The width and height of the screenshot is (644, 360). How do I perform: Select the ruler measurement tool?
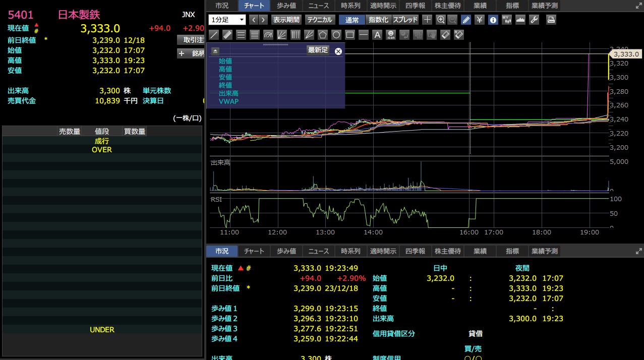[227, 35]
